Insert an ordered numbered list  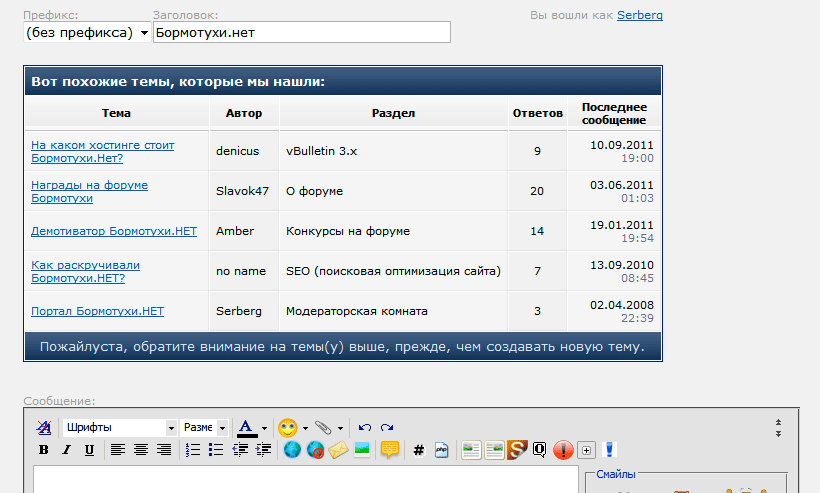tap(193, 450)
